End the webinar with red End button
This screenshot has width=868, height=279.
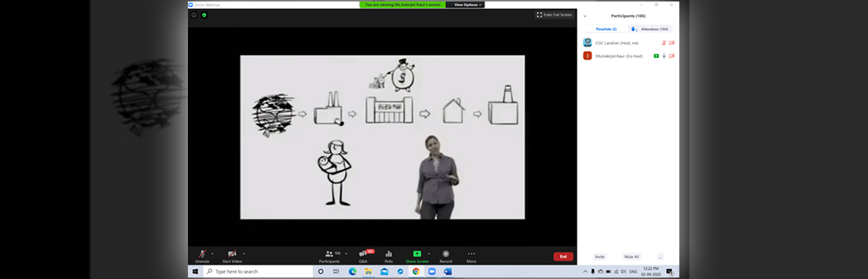click(x=563, y=256)
